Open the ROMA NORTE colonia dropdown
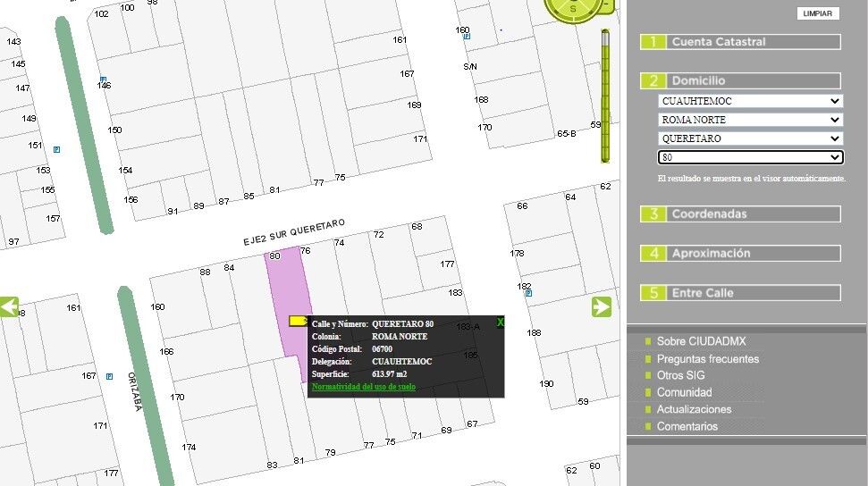The width and height of the screenshot is (868, 486). tap(750, 120)
